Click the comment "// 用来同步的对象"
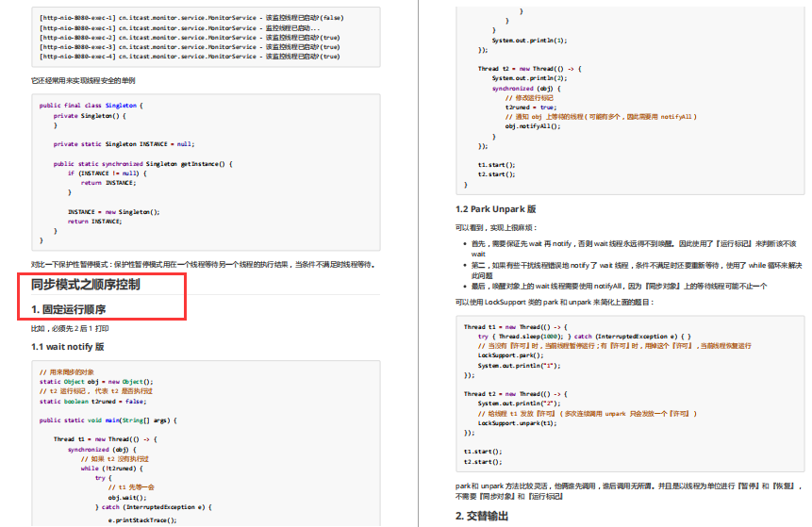 click(67, 372)
